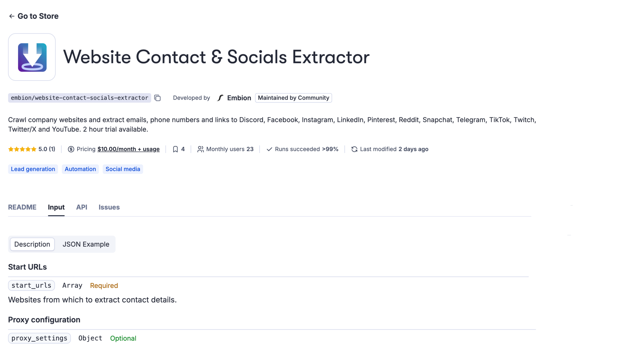The image size is (644, 344).
Task: Open the embion/website-contact-socials-extractor identifier
Action: 79,98
